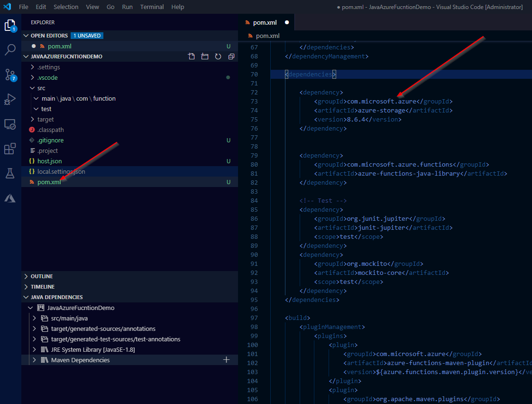Open the Run and Debug view
This screenshot has height=404, width=532.
point(10,100)
